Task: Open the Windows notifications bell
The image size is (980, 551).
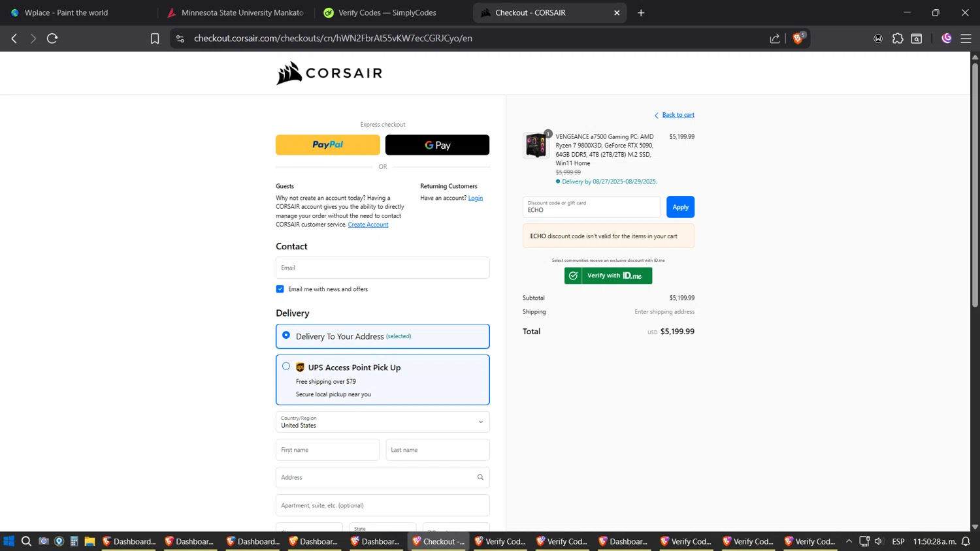Action: (x=966, y=541)
